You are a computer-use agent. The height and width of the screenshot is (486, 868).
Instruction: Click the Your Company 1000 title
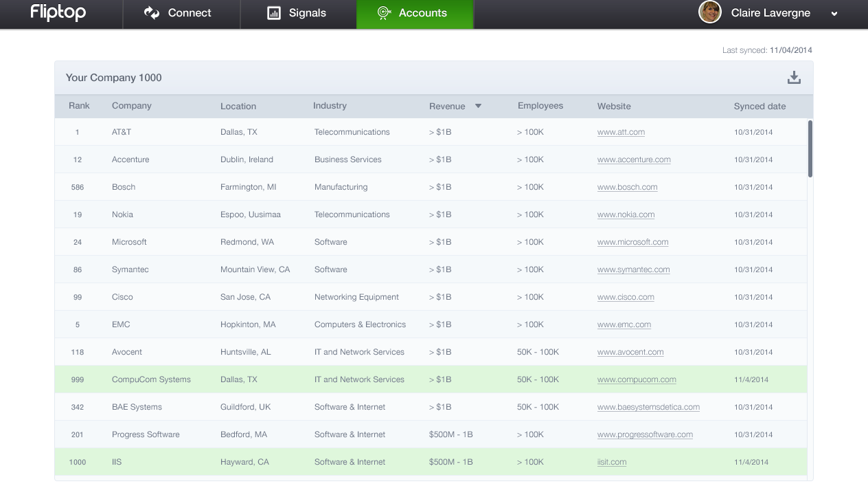tap(114, 78)
